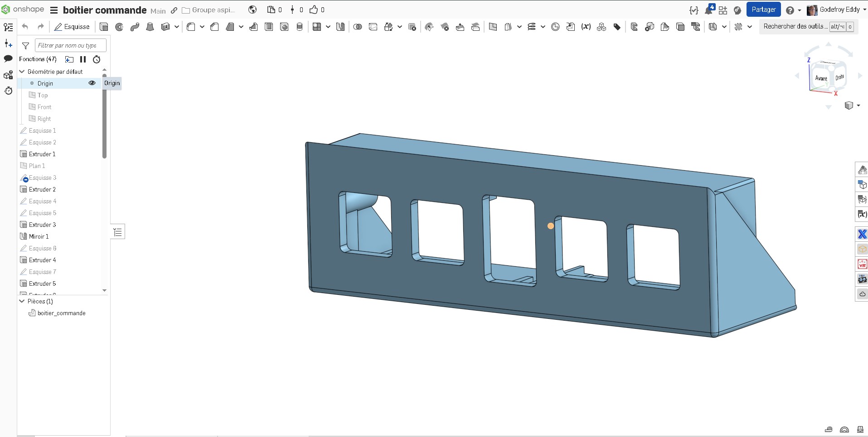Open the filter options funnel icon

[x=26, y=46]
